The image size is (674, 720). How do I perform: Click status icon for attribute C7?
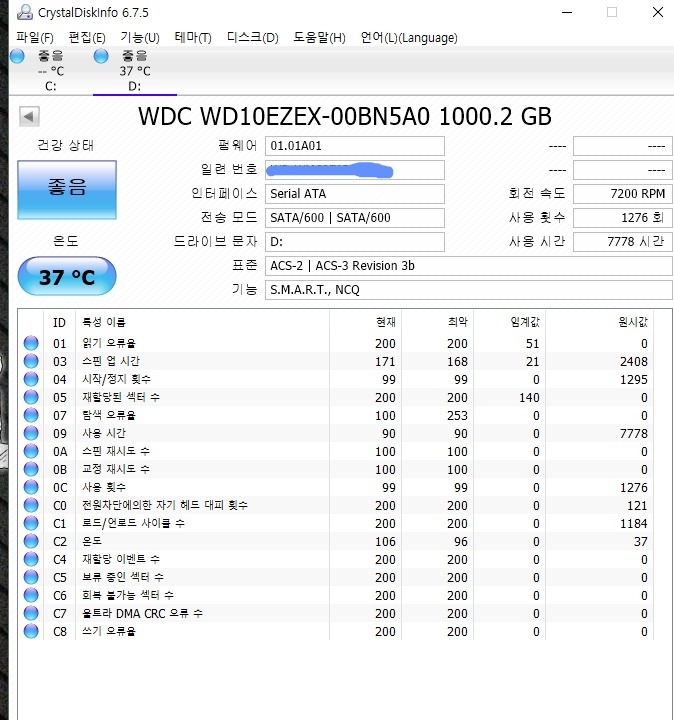31,613
